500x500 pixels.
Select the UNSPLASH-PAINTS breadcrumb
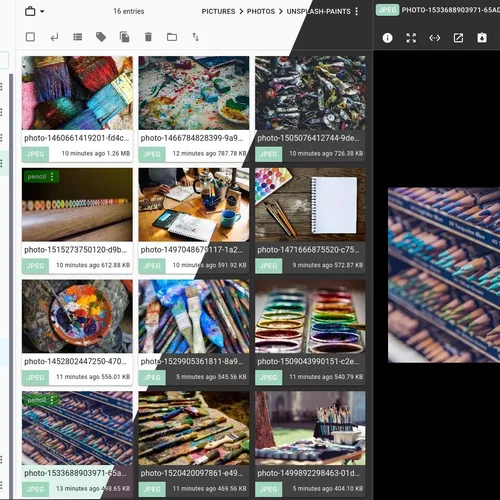click(x=318, y=11)
